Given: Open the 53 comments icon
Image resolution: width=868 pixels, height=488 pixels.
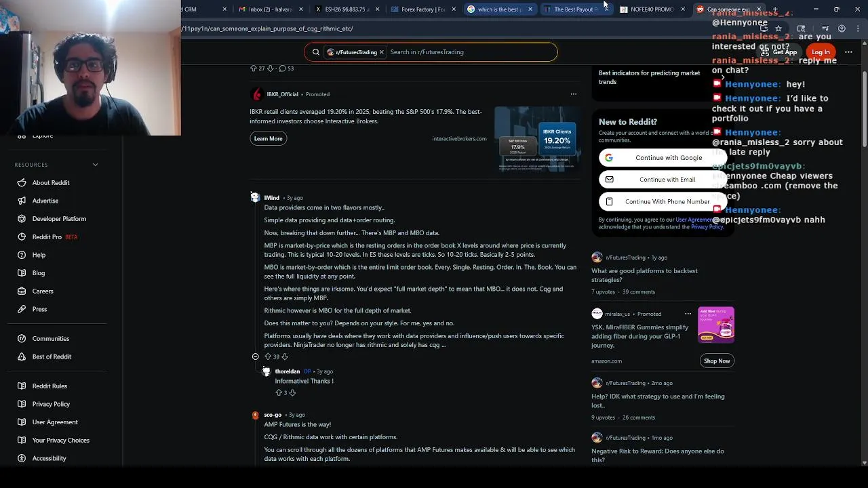Looking at the screenshot, I should click(282, 68).
